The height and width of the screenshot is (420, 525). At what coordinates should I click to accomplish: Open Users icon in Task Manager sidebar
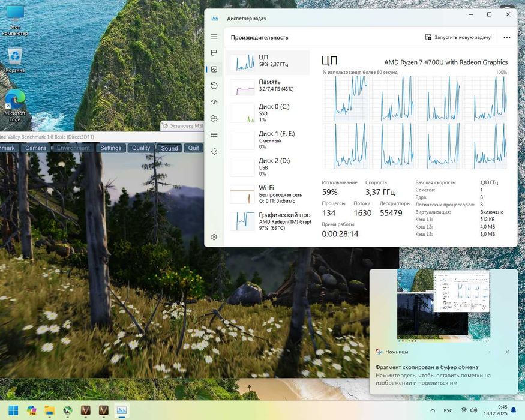tap(214, 118)
